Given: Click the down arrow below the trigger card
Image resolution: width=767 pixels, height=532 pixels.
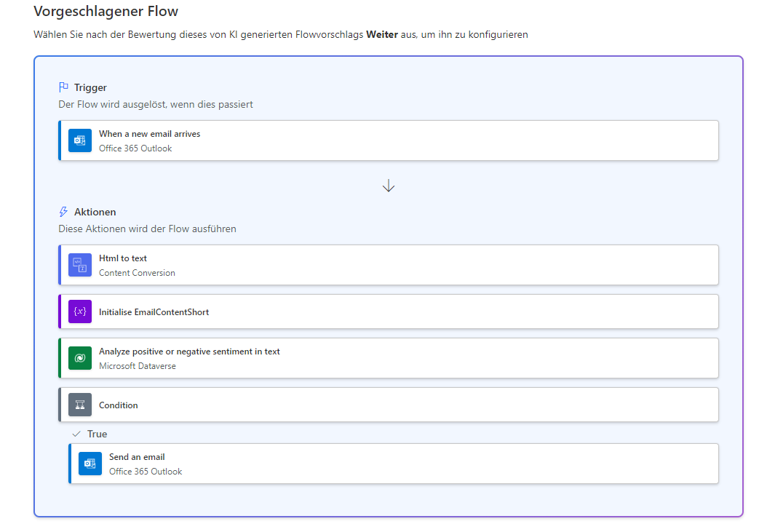Looking at the screenshot, I should tap(389, 186).
